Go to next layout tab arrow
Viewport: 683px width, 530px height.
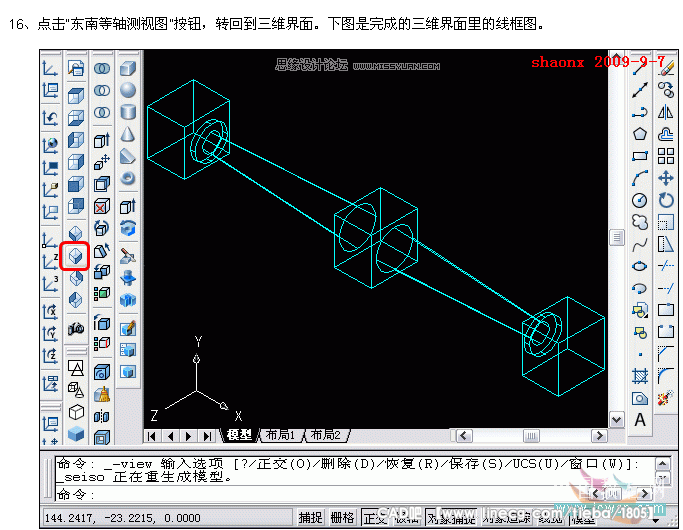coord(189,436)
